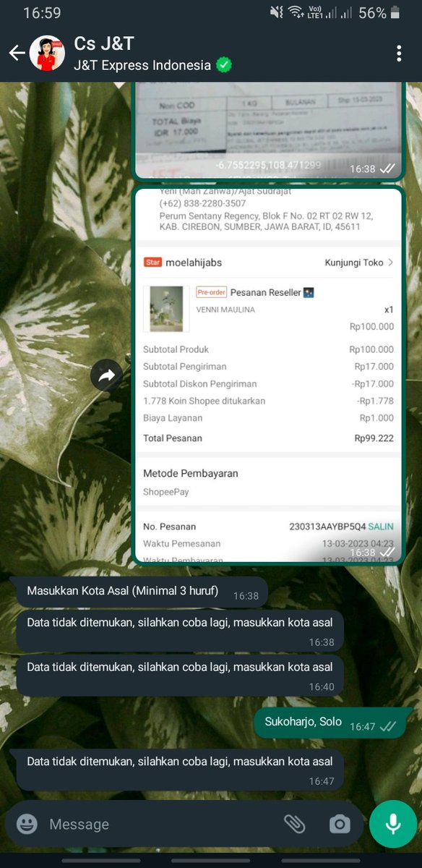Focus the Message input field
422x868 pixels.
[159, 824]
